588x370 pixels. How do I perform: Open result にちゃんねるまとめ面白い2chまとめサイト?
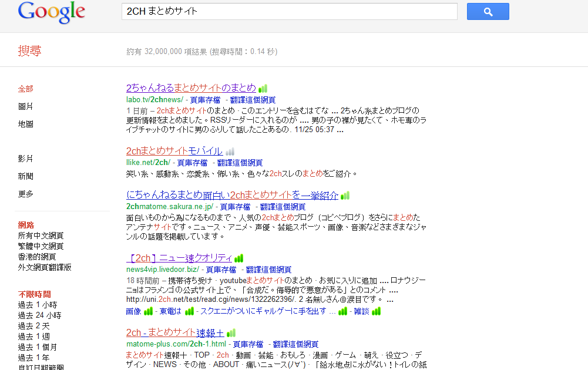coord(233,195)
